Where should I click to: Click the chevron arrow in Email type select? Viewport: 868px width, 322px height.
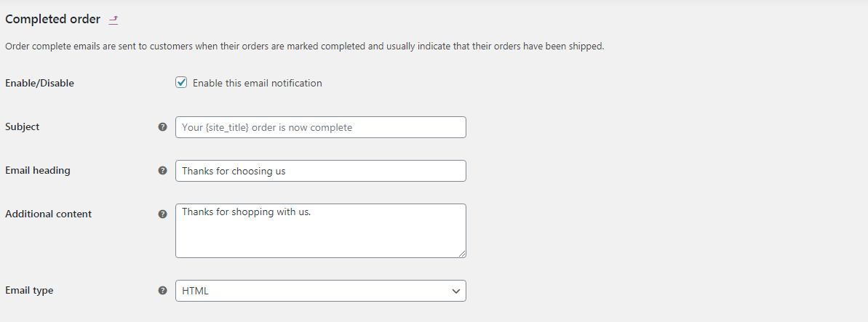[x=456, y=291]
